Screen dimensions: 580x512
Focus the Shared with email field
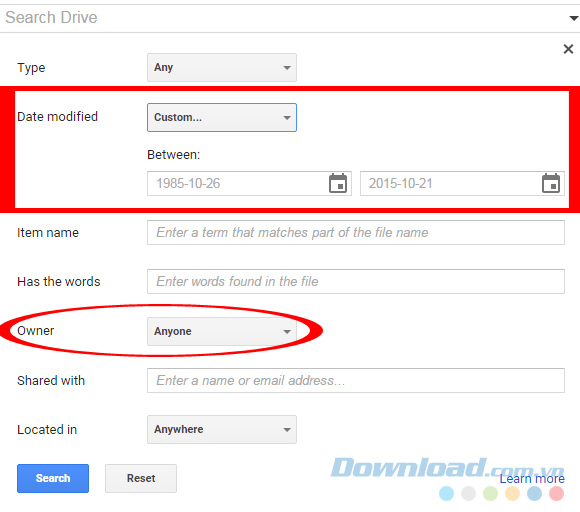pos(356,380)
